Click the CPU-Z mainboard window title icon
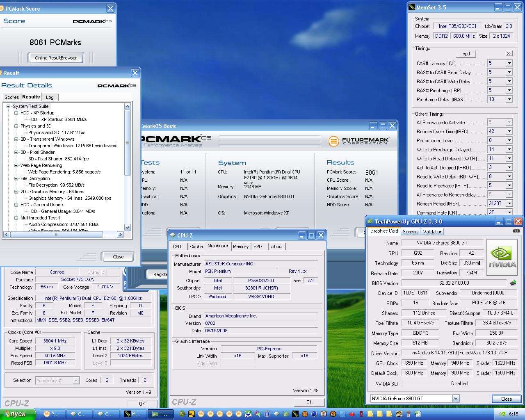The image size is (525, 420). tap(172, 235)
